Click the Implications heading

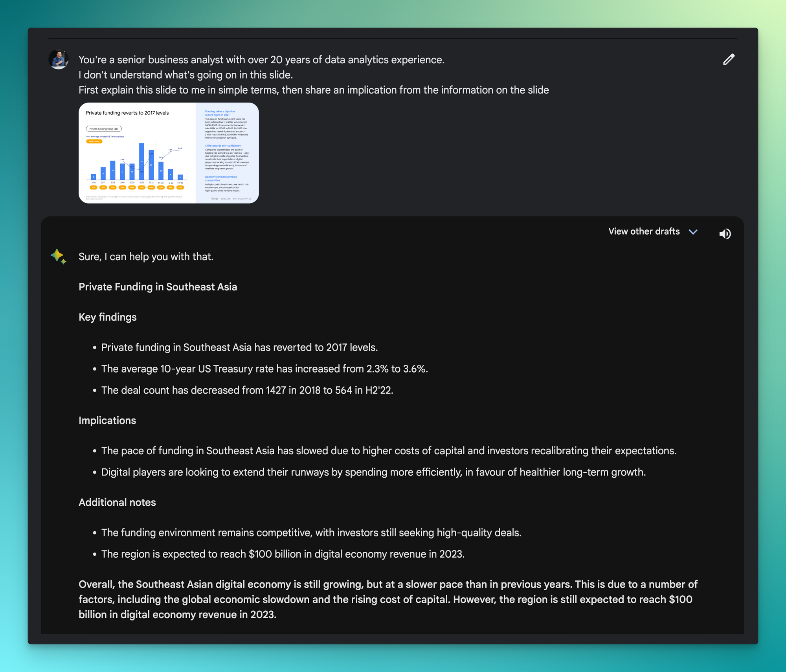(x=107, y=420)
